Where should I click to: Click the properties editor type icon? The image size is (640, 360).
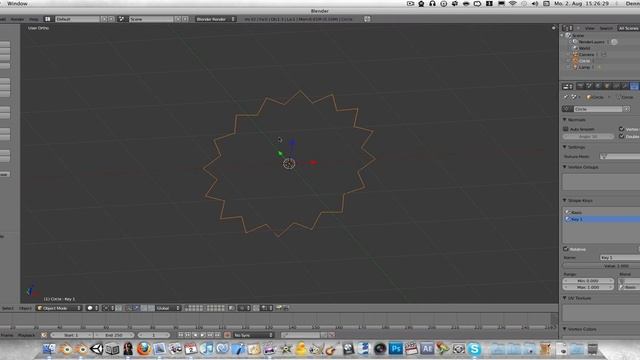pyautogui.click(x=567, y=86)
